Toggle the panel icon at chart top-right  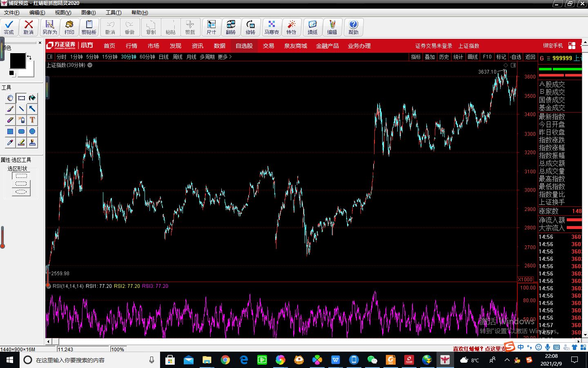513,65
